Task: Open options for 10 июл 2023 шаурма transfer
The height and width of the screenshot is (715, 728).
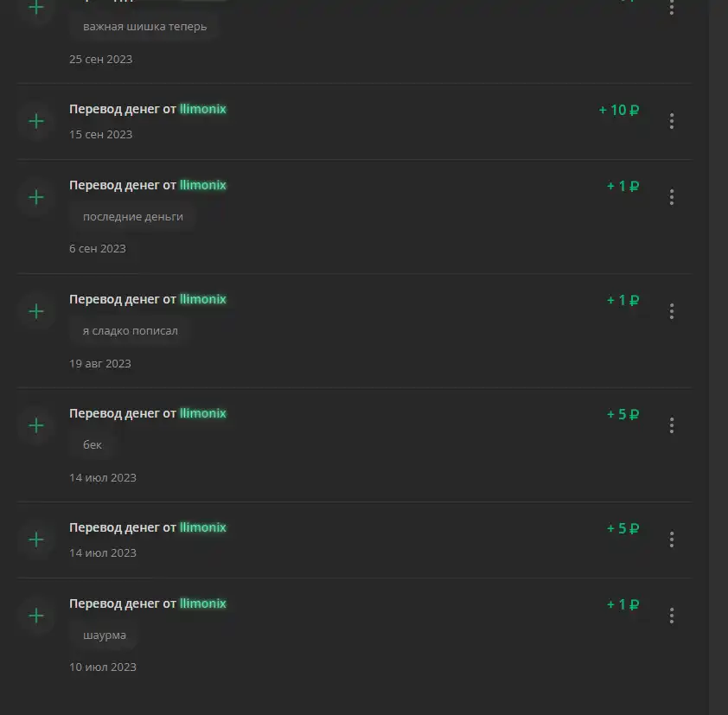Action: 671,616
